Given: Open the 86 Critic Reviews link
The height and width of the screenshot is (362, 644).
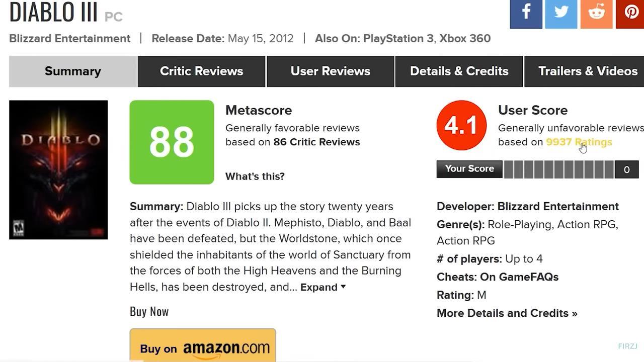Looking at the screenshot, I should pos(316,142).
